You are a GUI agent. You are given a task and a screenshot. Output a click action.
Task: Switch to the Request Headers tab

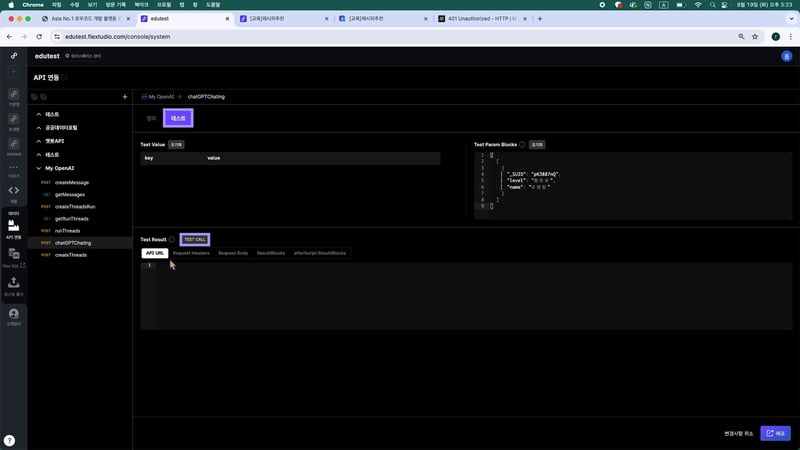pyautogui.click(x=191, y=253)
